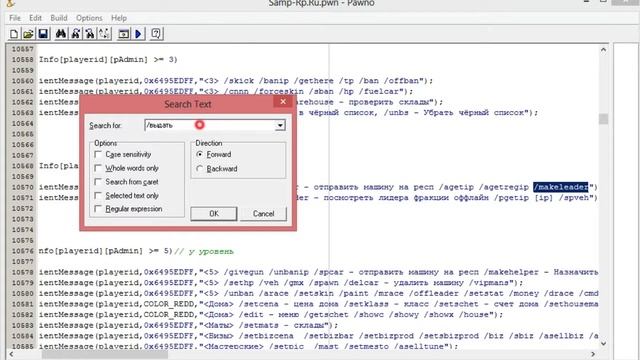Click the horizontal scroll left arrow
640x360 pixels.
pyautogui.click(x=11, y=355)
